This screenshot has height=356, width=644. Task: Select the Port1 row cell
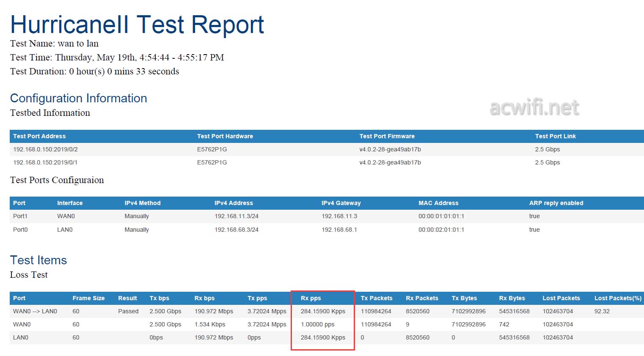pyautogui.click(x=20, y=216)
